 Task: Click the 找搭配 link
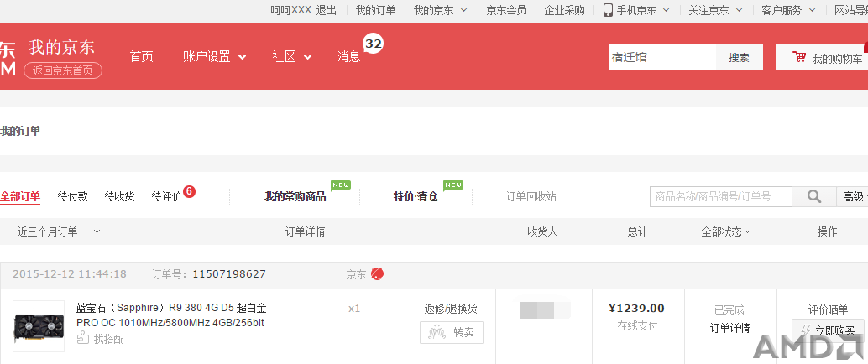point(108,339)
